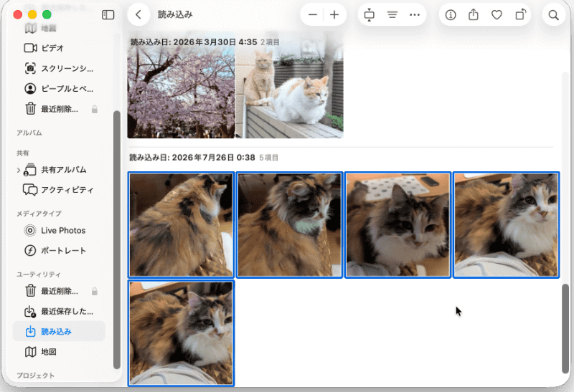Screen dimensions: 574x392
Task: Select 共有アルバム in the sidebar
Action: (60, 170)
